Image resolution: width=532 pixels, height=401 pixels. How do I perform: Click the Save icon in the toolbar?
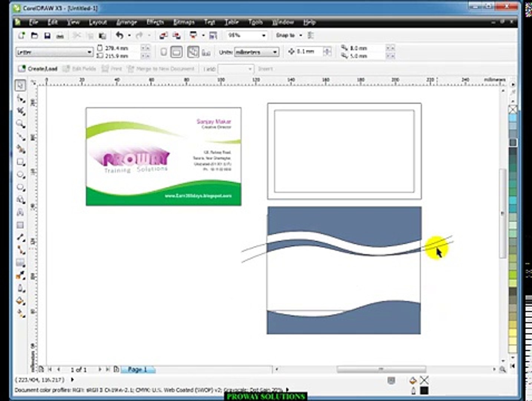point(47,36)
